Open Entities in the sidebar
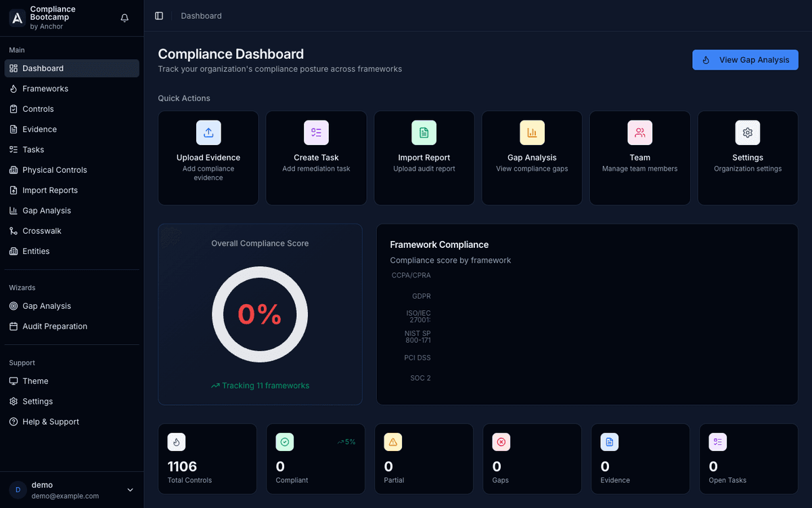The height and width of the screenshot is (508, 812). click(72, 251)
